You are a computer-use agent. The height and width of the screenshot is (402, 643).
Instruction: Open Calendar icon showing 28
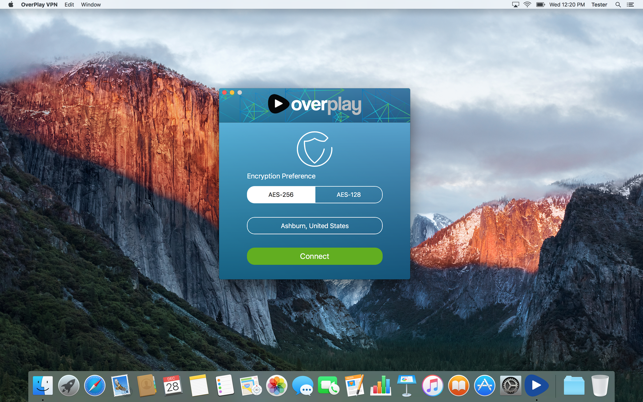(172, 386)
